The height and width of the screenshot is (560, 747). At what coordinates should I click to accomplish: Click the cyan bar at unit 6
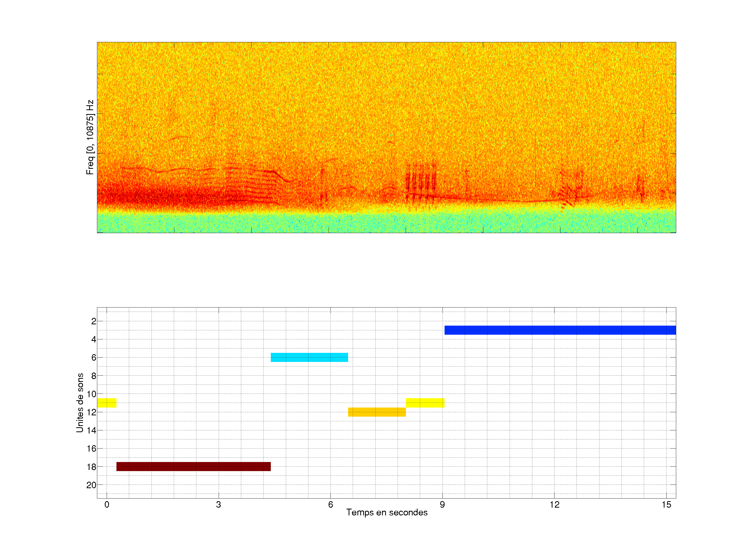click(x=309, y=357)
